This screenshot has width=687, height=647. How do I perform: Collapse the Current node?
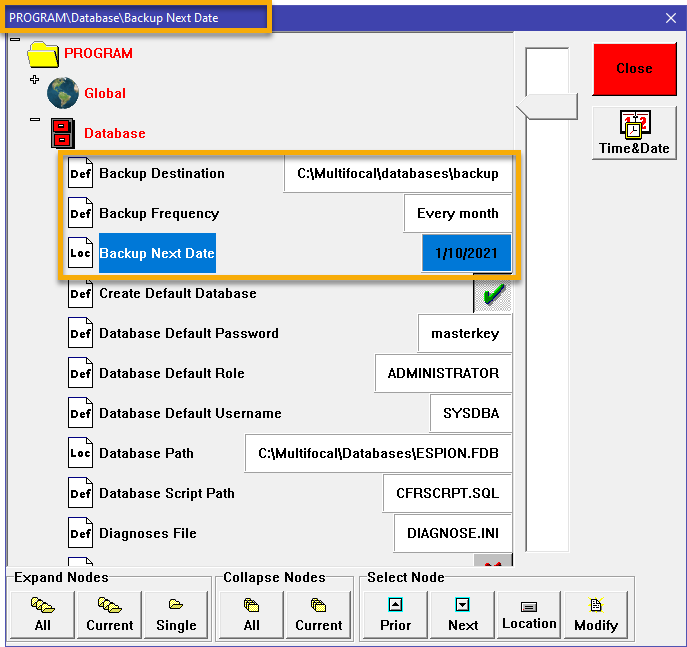319,615
